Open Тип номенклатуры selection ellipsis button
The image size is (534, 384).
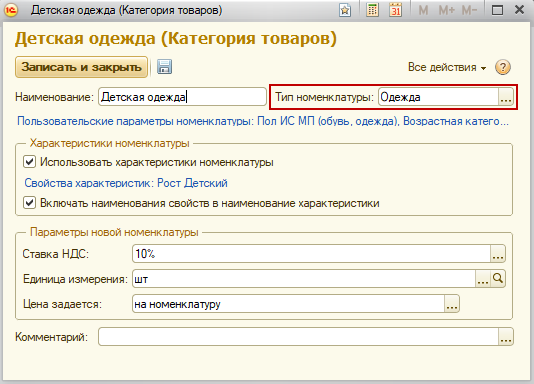(x=506, y=97)
